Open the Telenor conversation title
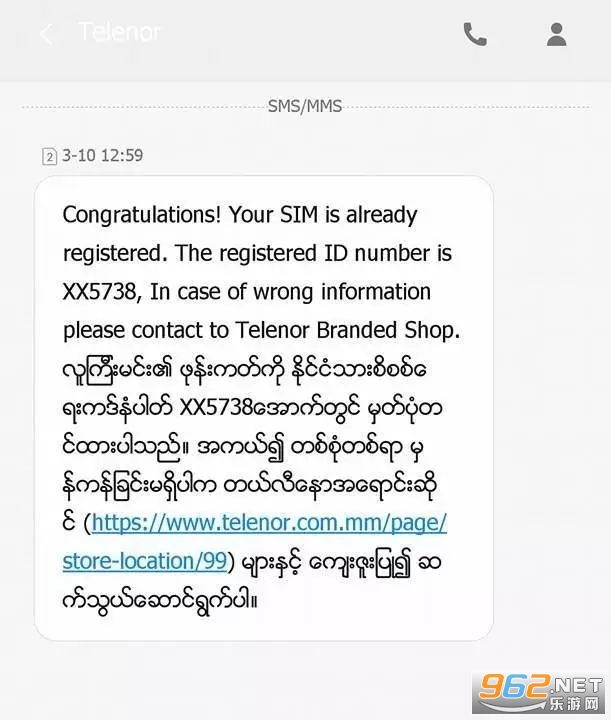Viewport: 611px width, 720px height. point(120,32)
